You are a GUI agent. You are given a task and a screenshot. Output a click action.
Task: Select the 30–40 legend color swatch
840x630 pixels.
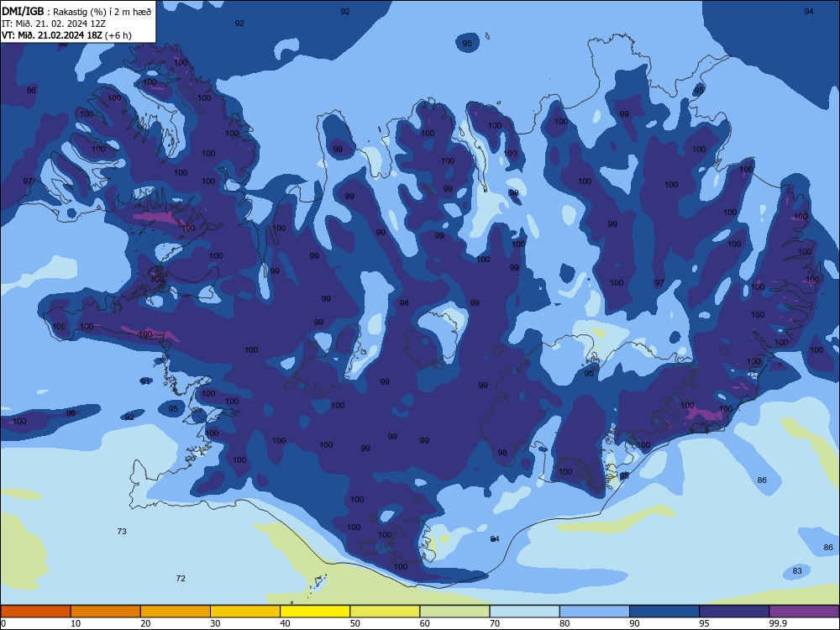click(245, 612)
